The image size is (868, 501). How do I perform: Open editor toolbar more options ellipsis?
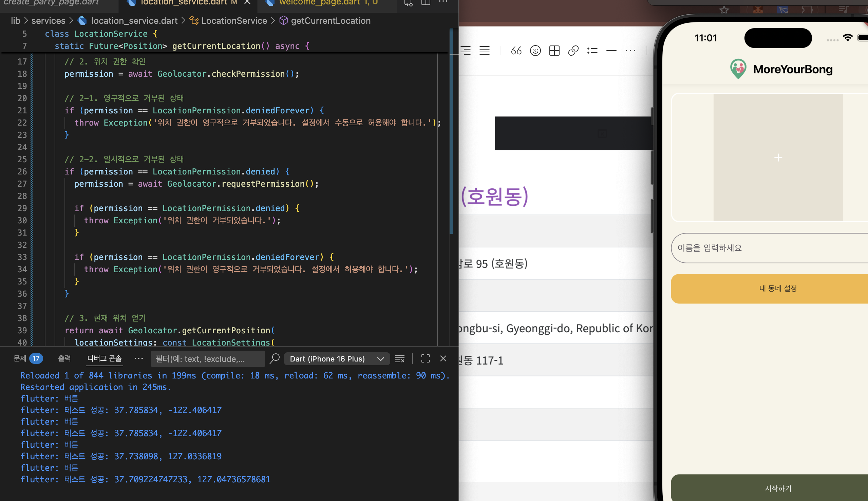pyautogui.click(x=630, y=51)
